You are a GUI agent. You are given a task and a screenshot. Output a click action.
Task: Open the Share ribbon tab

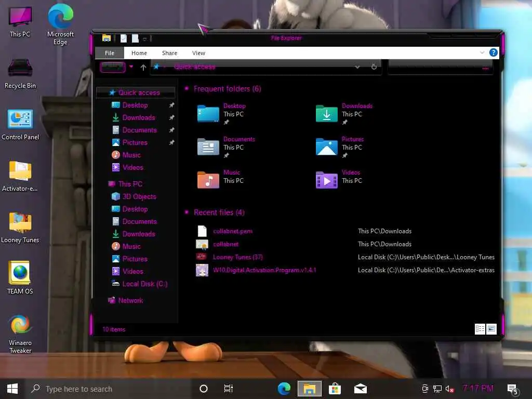point(169,53)
